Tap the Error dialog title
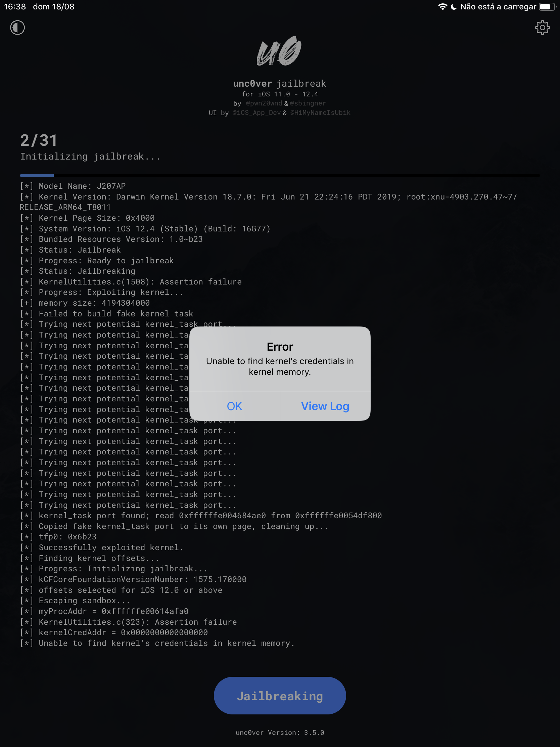 pyautogui.click(x=280, y=347)
